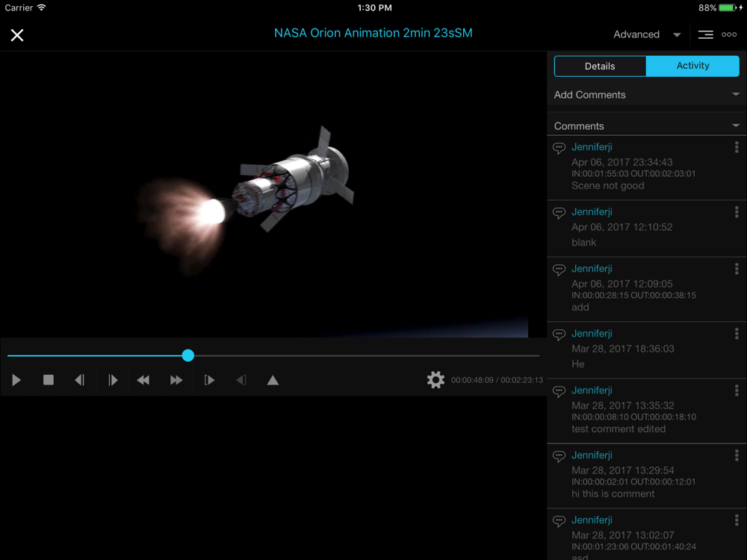Click speech bubble icon of 'hi this is comment'

[x=559, y=456]
